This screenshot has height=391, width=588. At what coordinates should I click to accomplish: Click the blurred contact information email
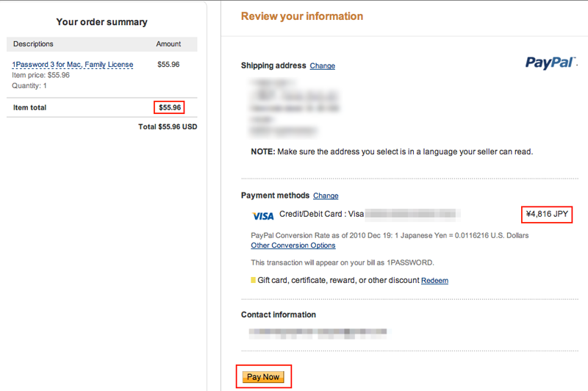(319, 333)
